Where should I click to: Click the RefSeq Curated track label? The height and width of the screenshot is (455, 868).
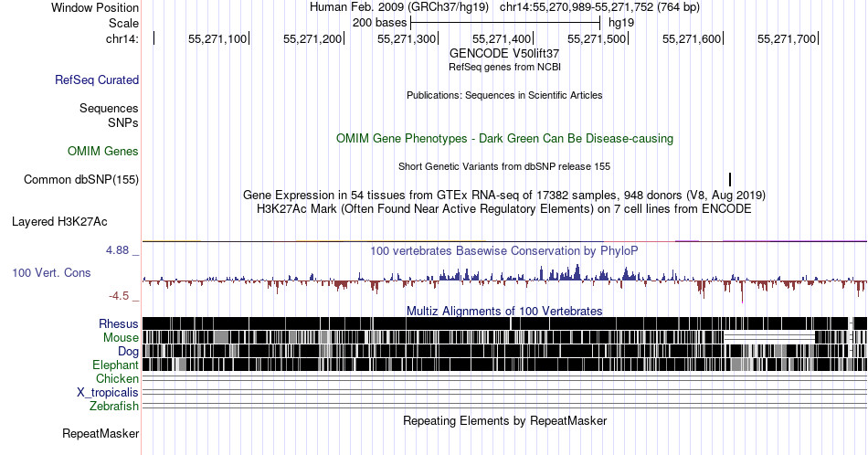click(x=97, y=79)
